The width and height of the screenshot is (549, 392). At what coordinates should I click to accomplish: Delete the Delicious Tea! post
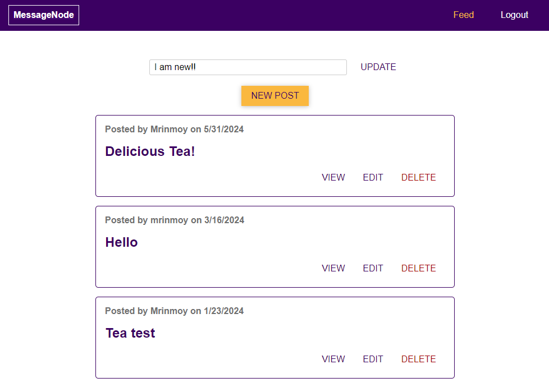tap(418, 178)
